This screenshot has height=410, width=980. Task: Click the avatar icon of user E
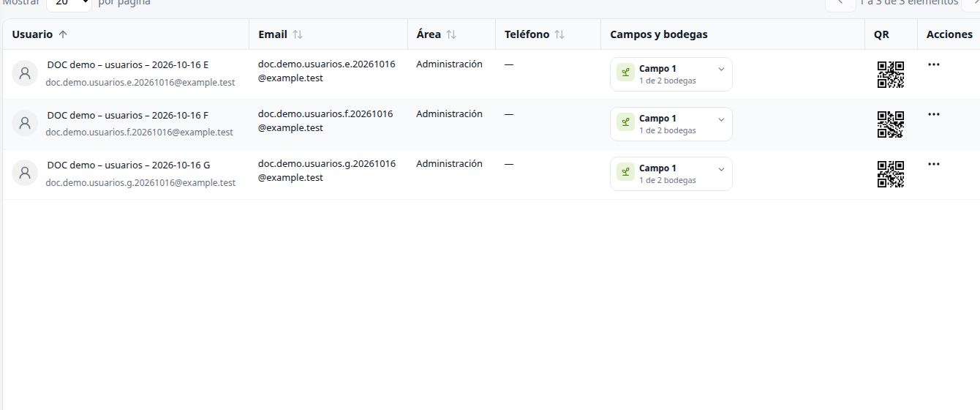pos(25,73)
